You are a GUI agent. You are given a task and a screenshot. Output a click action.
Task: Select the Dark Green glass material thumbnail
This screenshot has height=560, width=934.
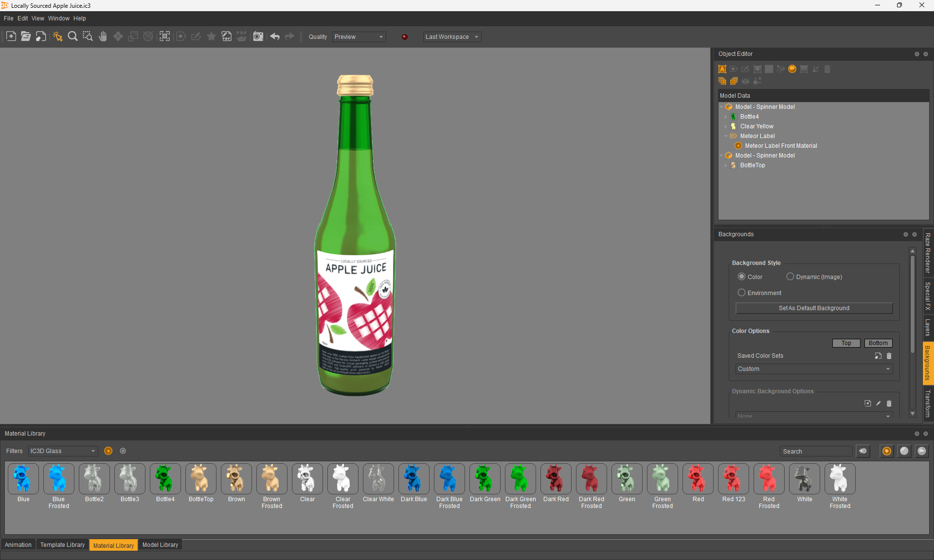[x=485, y=479]
